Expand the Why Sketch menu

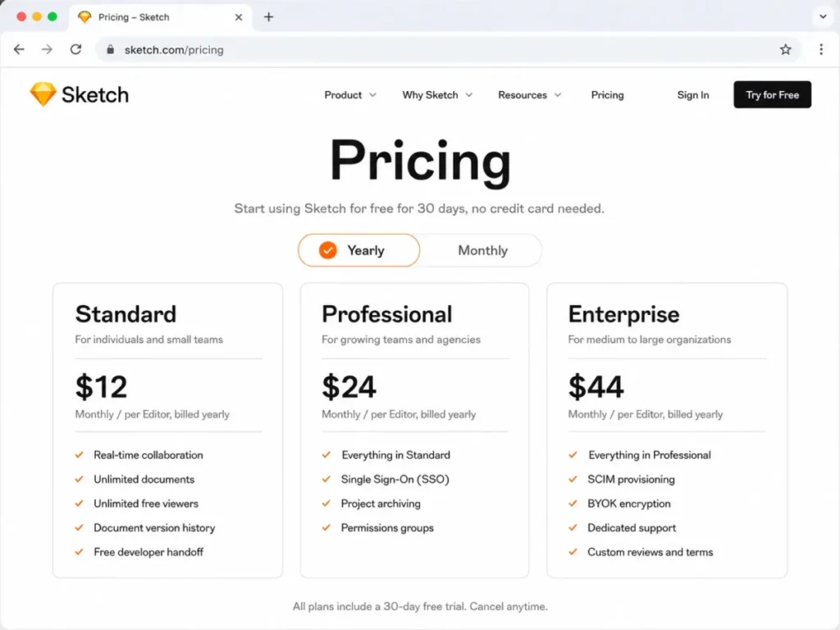[437, 95]
